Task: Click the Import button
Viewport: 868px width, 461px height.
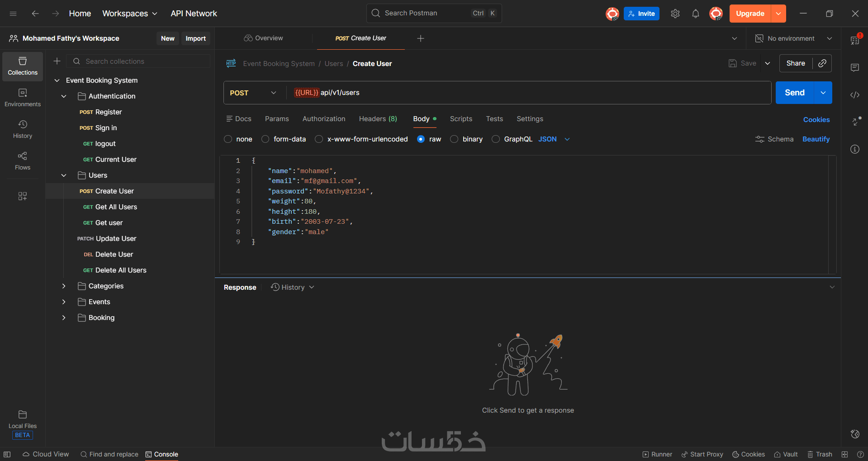Action: click(x=196, y=38)
